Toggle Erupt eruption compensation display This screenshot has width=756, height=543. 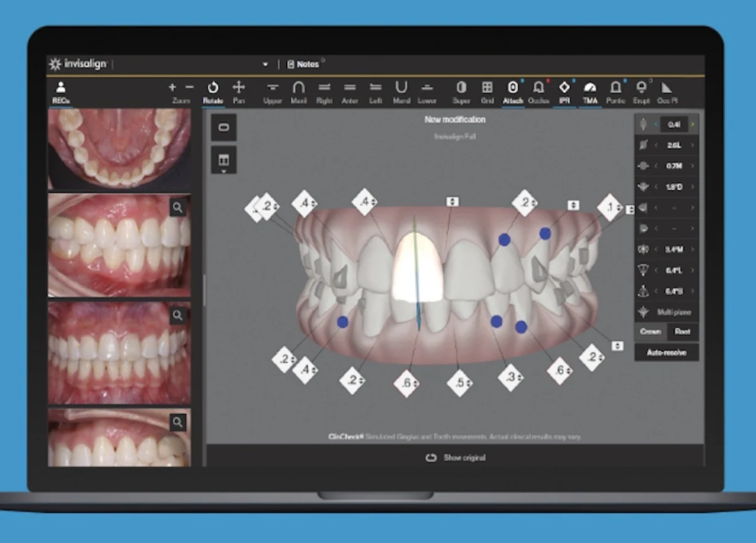coord(641,92)
